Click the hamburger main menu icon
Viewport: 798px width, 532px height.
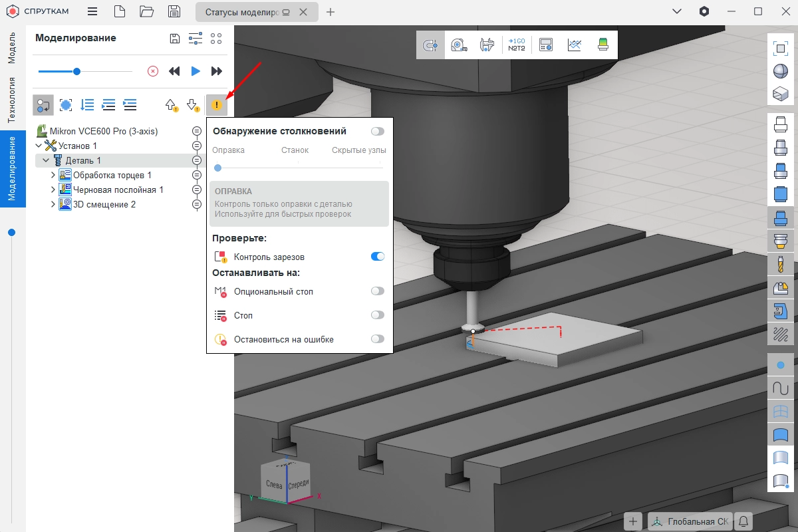92,12
